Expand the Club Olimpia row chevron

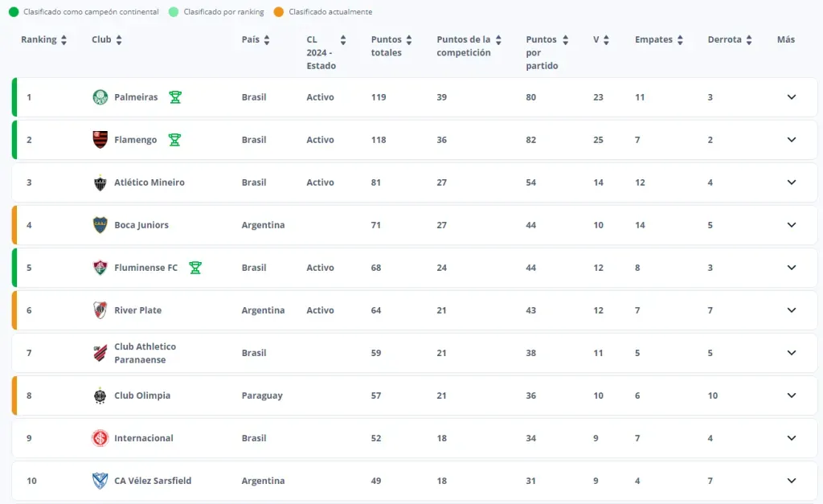pyautogui.click(x=791, y=395)
